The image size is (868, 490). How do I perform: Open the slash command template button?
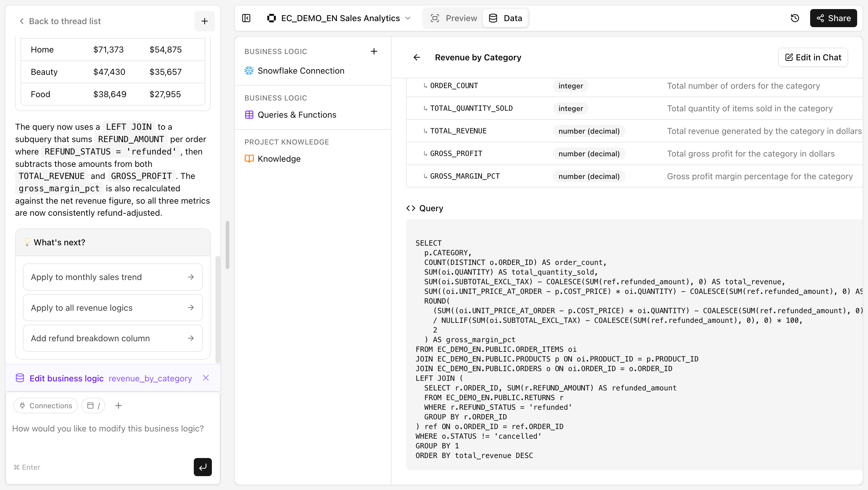click(x=93, y=406)
